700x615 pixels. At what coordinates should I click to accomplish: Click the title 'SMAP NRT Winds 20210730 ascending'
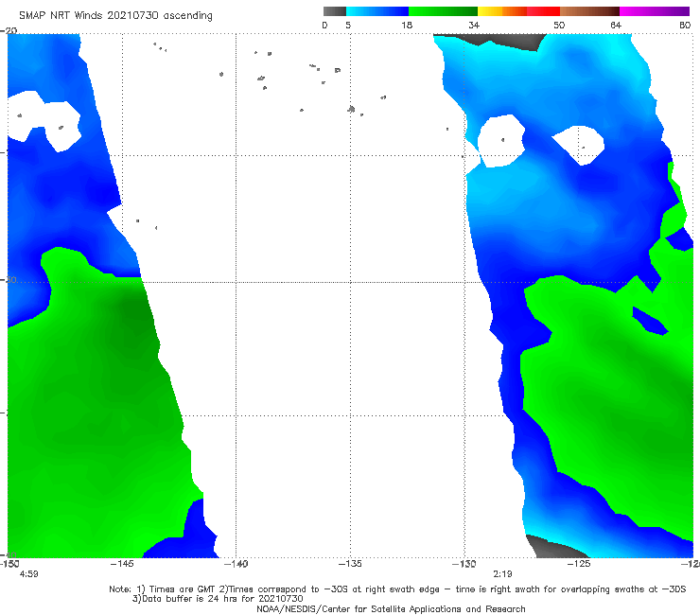[x=115, y=16]
